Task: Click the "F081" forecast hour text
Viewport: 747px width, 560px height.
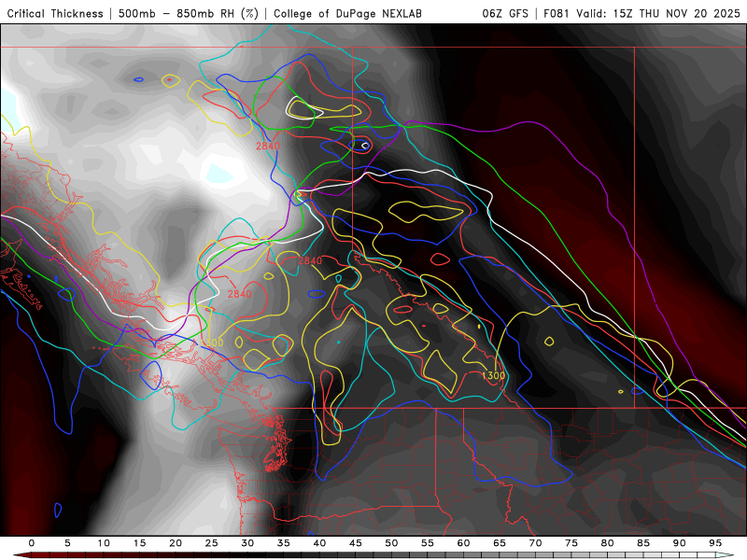Action: pyautogui.click(x=557, y=13)
